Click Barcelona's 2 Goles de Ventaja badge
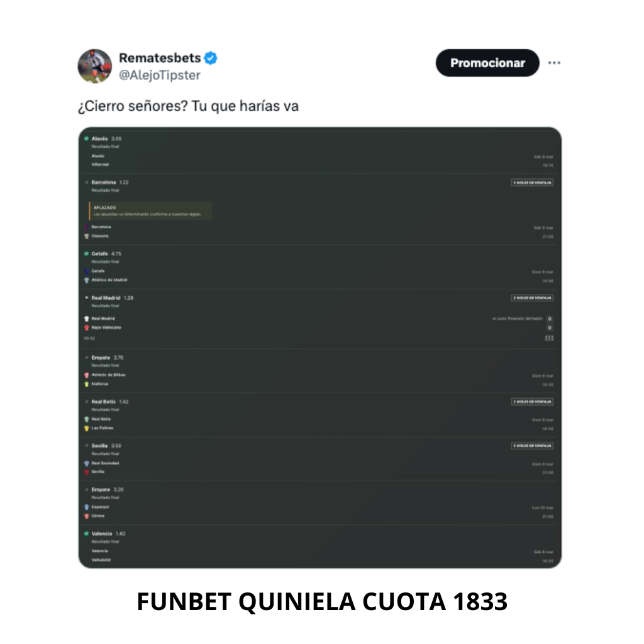The width and height of the screenshot is (644, 644). 532,182
